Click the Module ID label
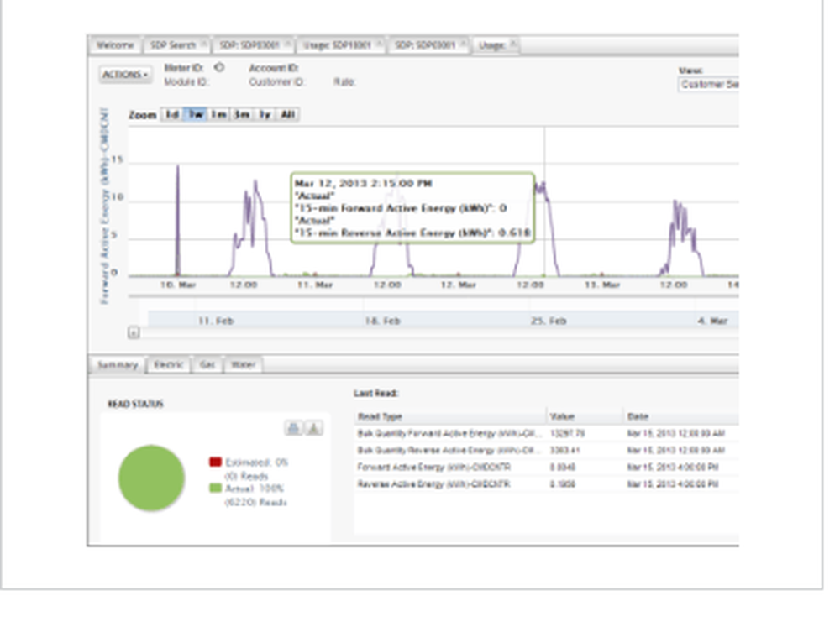840x627 pixels. click(186, 82)
